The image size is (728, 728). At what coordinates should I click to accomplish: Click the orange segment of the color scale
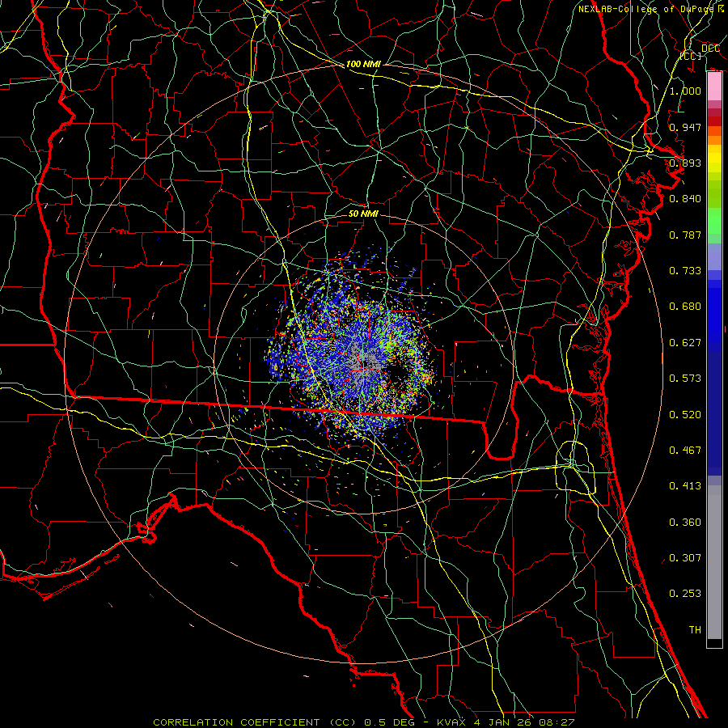point(714,140)
